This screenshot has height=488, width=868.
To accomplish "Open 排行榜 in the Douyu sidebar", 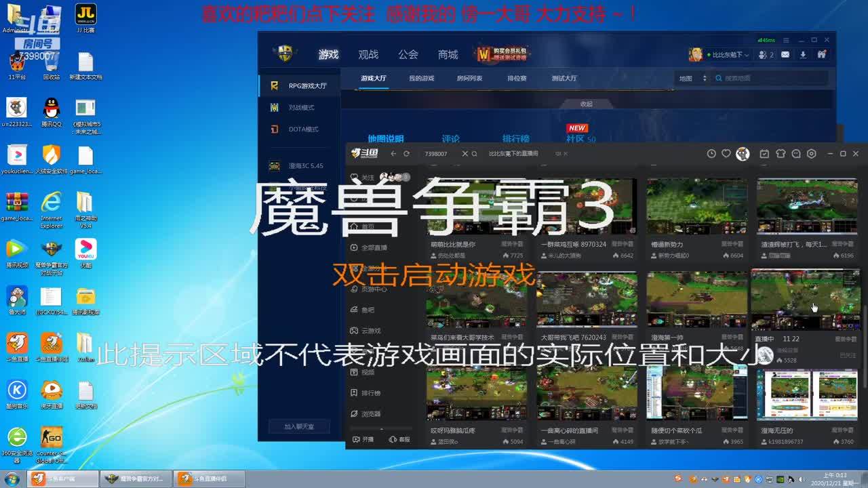I will [366, 393].
